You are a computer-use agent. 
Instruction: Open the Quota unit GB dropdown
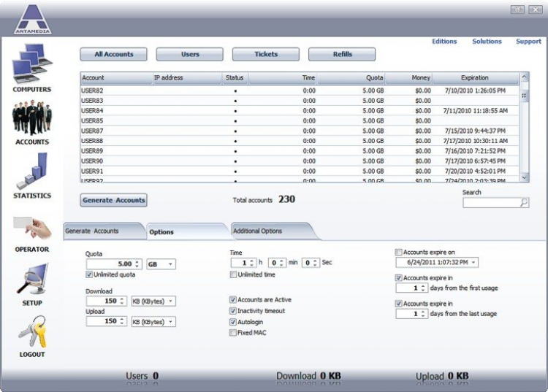click(x=161, y=264)
